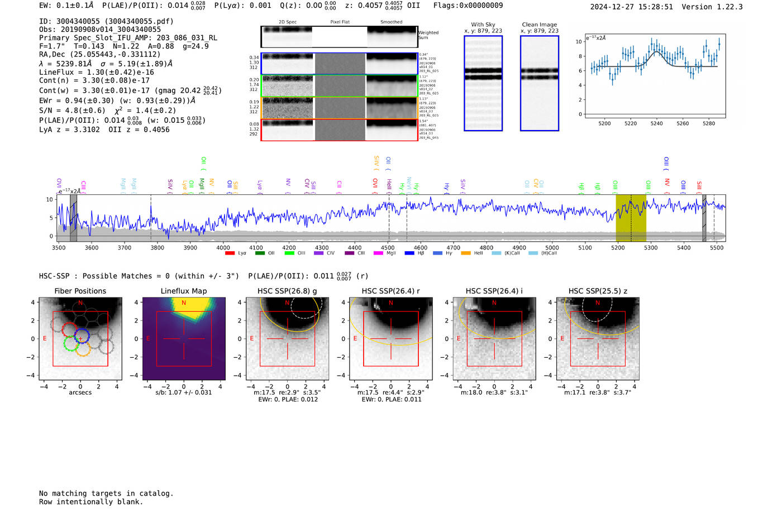Click the Cont(n) value line

pos(94,80)
